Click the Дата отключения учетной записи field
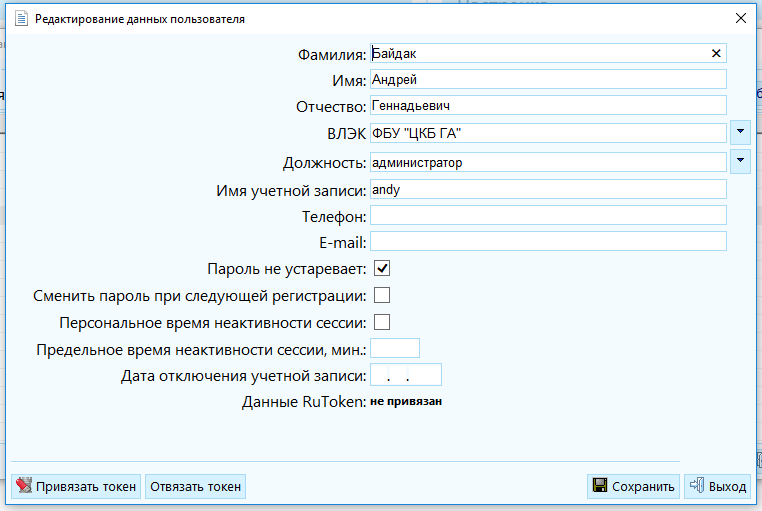The width and height of the screenshot is (762, 511). [x=406, y=375]
